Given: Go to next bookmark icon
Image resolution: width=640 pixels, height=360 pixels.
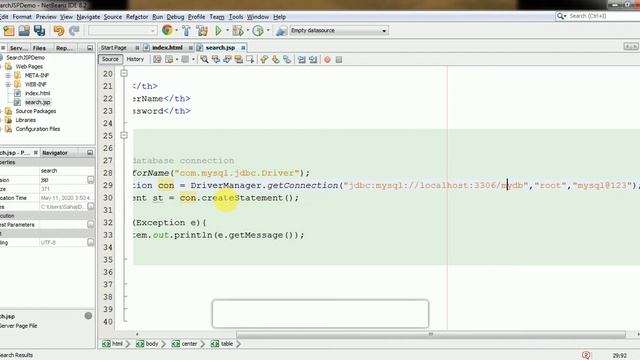Looking at the screenshot, I should 276,60.
